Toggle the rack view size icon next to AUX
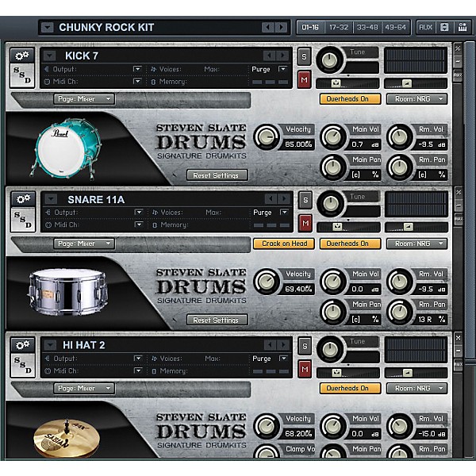Image resolution: width=476 pixels, height=476 pixels. (444, 27)
